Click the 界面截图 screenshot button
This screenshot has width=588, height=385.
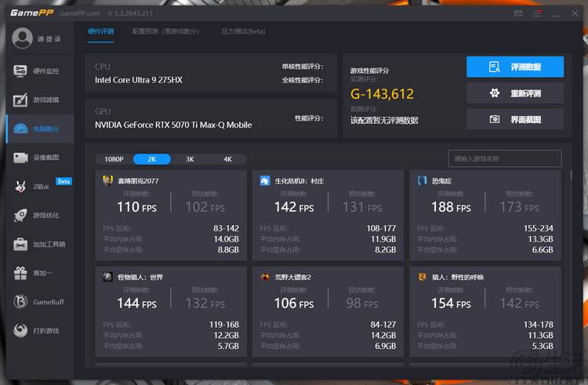pyautogui.click(x=515, y=119)
